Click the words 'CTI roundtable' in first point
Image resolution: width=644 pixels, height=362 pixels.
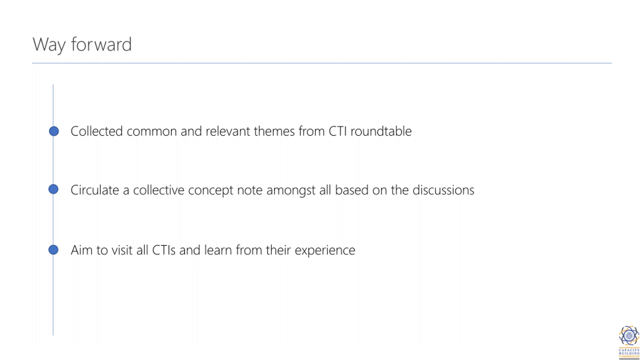[370, 131]
